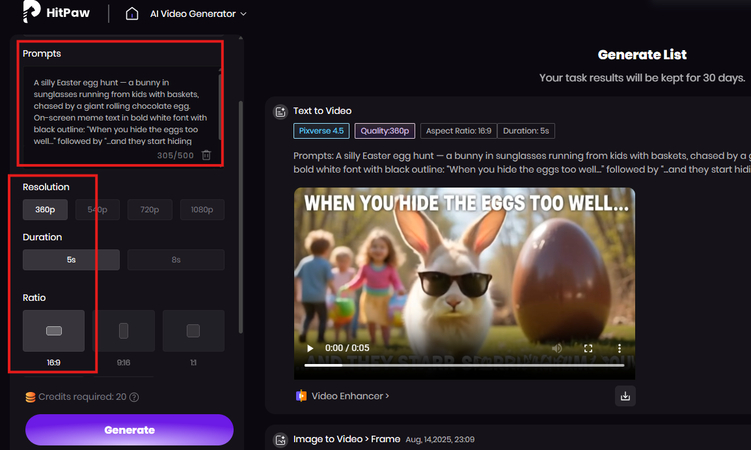Download the generated video
Image resolution: width=751 pixels, height=450 pixels.
click(x=625, y=396)
